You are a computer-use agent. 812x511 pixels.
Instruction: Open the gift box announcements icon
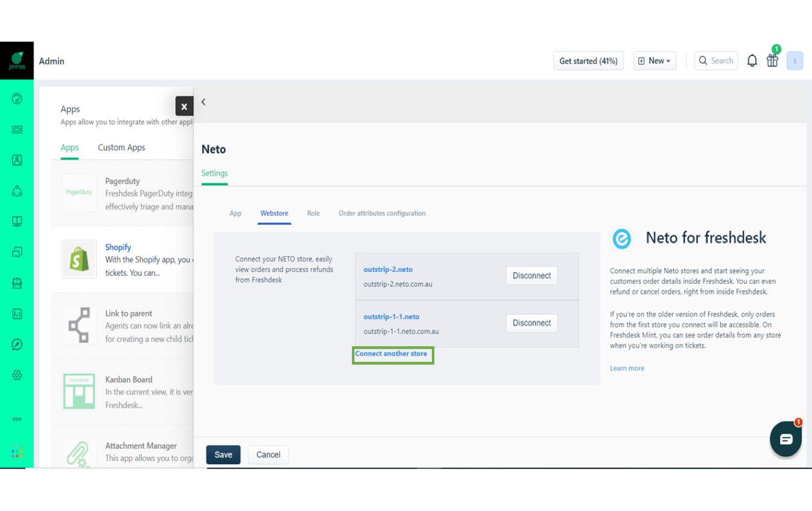click(x=772, y=61)
